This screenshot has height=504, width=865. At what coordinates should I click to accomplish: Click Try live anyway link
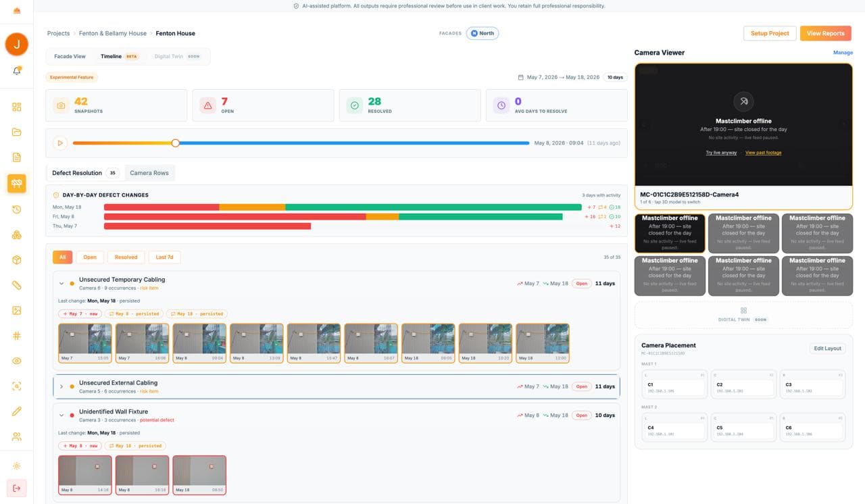[721, 153]
